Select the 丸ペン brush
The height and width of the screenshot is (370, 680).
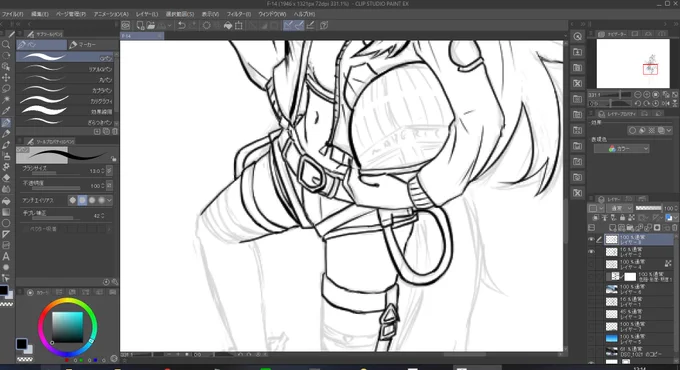pos(65,79)
